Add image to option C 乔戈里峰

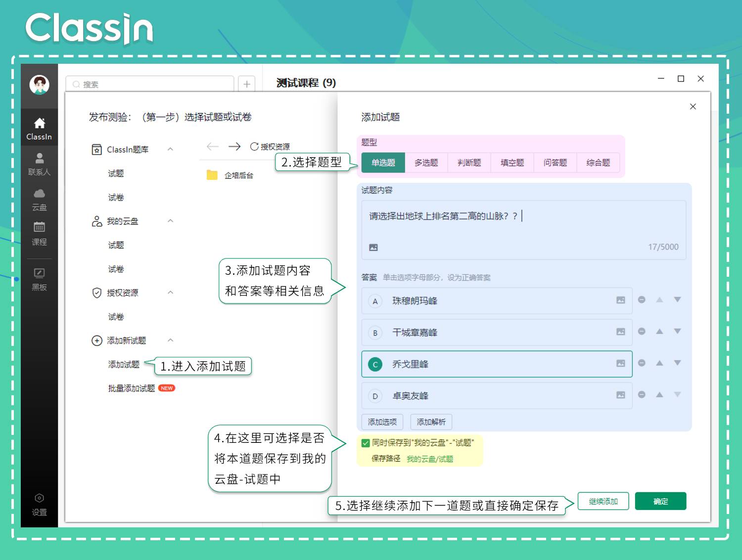(620, 363)
